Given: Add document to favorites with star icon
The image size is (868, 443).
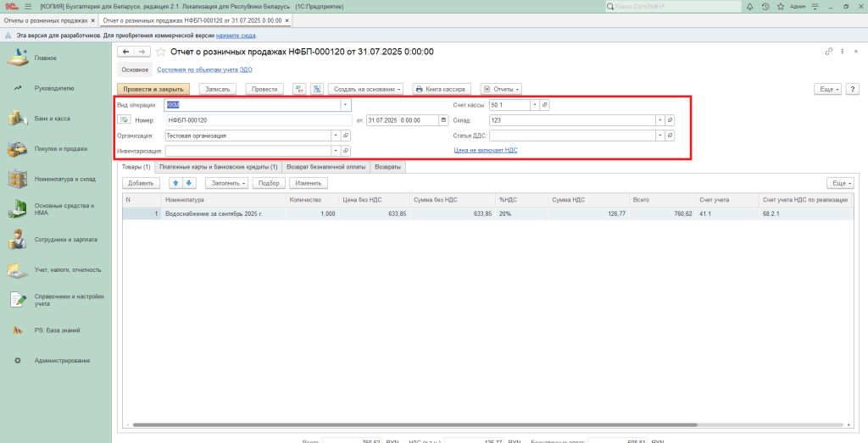Looking at the screenshot, I should pyautogui.click(x=161, y=52).
